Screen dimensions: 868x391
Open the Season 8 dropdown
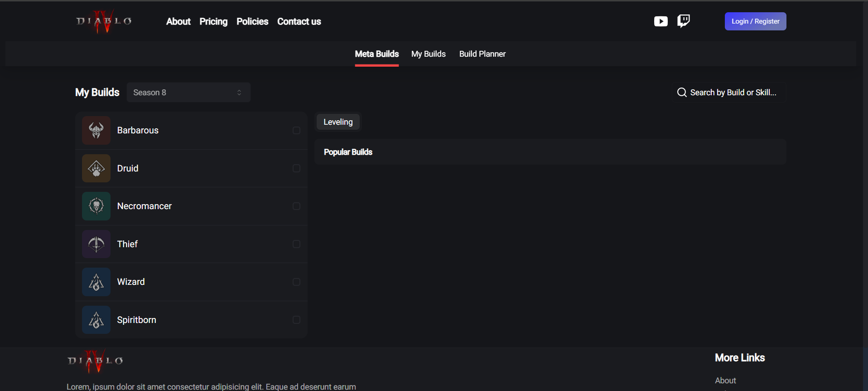188,93
